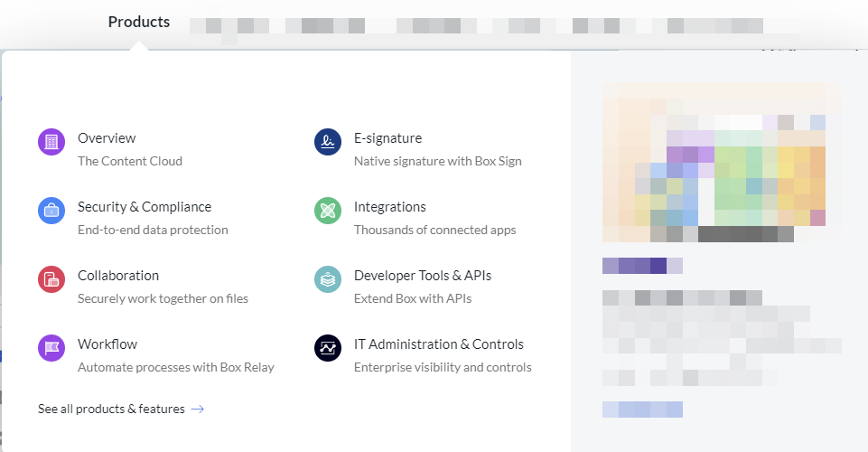This screenshot has height=452, width=868.
Task: Click 'Automate processes with Box Relay' text
Action: 176,367
